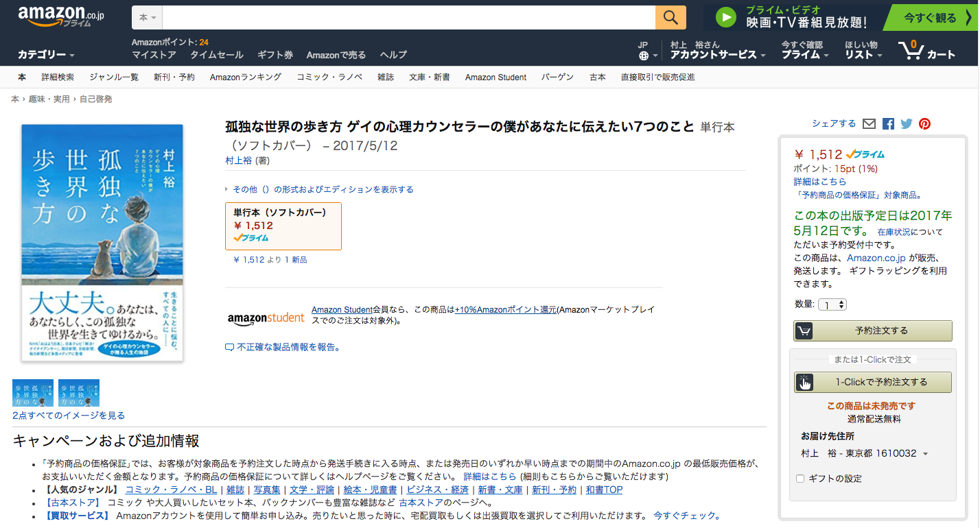This screenshot has width=980, height=528.
Task: Open Amazonランキング in the nav
Action: pyautogui.click(x=246, y=77)
